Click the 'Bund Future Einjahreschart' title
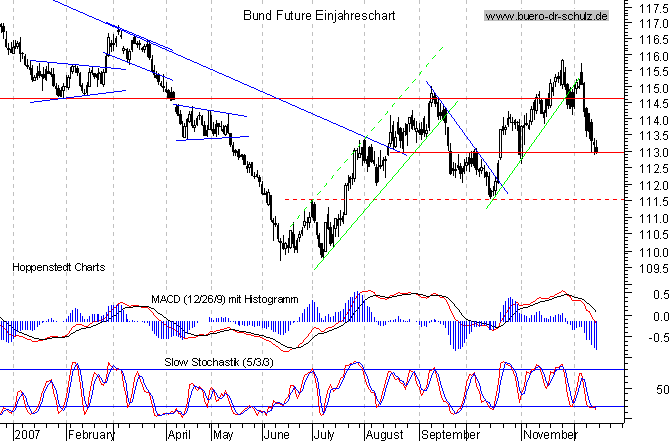 pyautogui.click(x=319, y=16)
